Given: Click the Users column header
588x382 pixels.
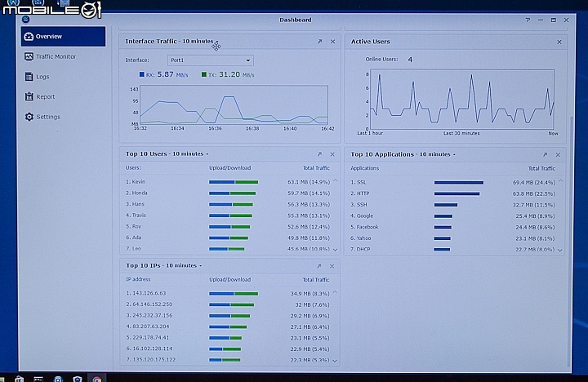Looking at the screenshot, I should pyautogui.click(x=133, y=168).
